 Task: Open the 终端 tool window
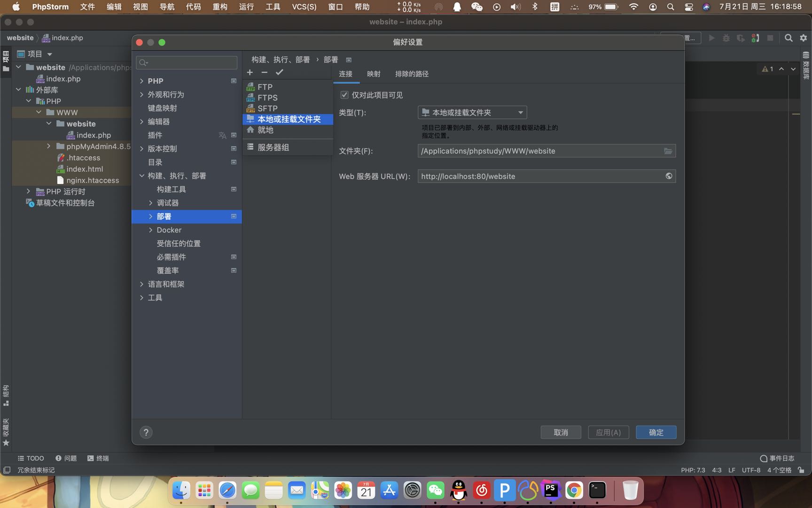coord(98,458)
